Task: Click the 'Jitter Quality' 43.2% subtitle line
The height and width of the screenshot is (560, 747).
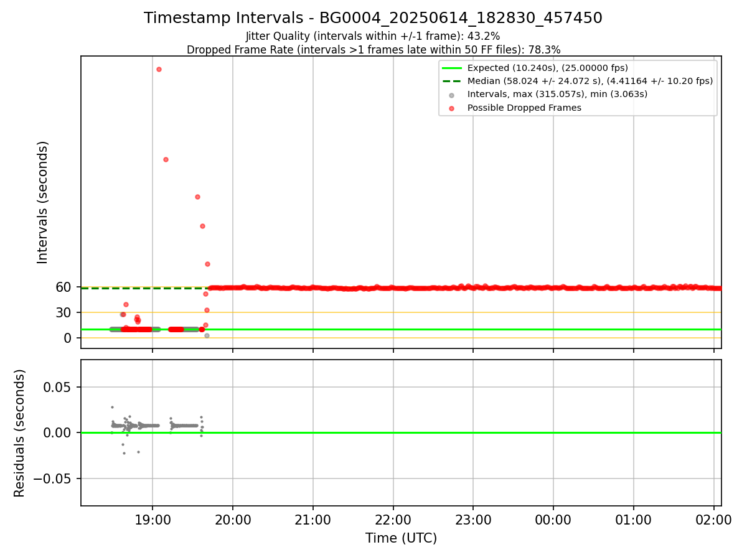Action: (x=373, y=37)
